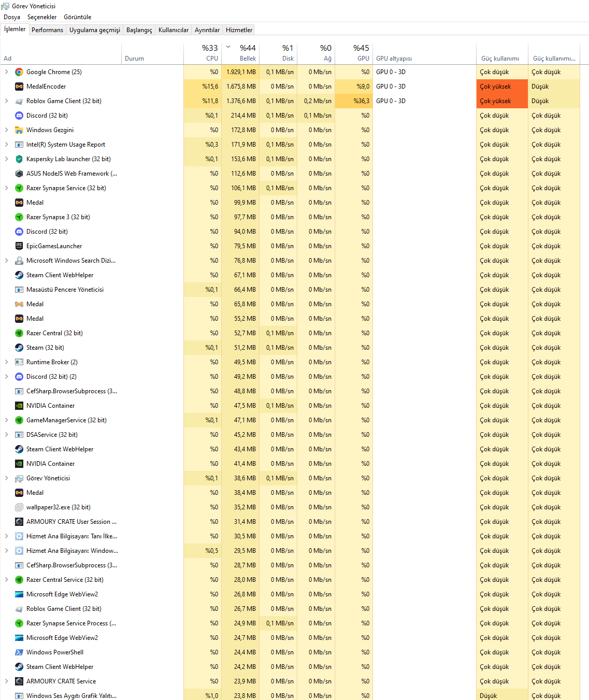Viewport: 589px width, 700px height.
Task: Switch to the Performans tab
Action: pos(47,30)
